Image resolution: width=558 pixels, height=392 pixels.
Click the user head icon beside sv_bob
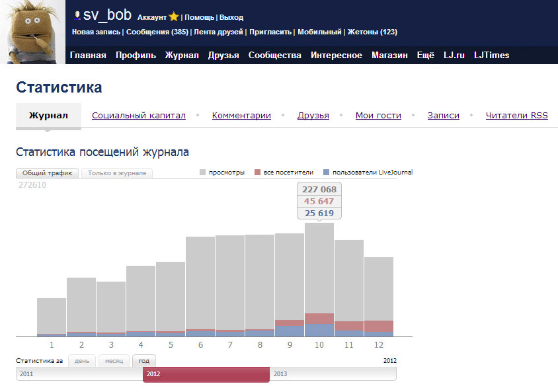[x=77, y=15]
